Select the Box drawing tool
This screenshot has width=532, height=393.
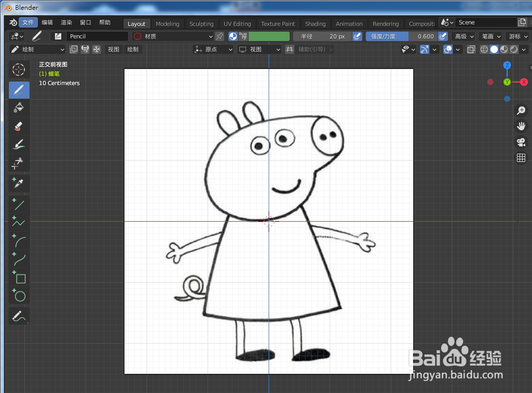[19, 278]
